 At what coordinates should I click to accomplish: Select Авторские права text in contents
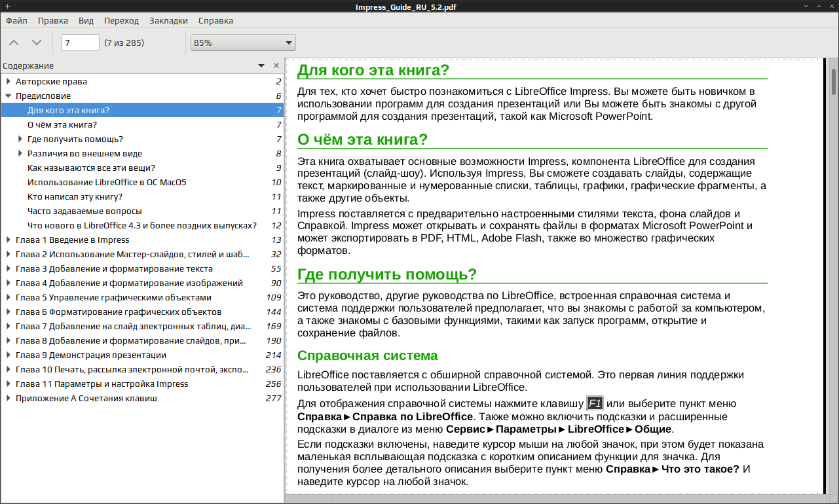51,81
